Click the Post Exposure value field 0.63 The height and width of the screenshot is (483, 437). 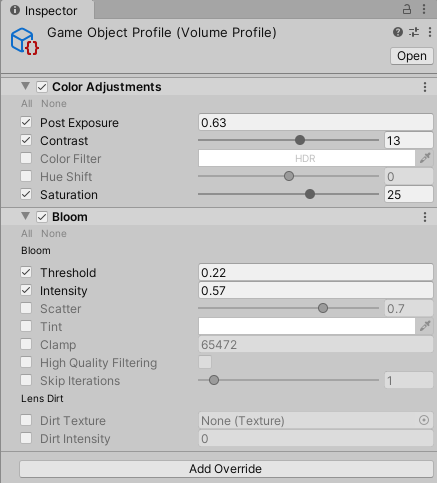pyautogui.click(x=316, y=122)
